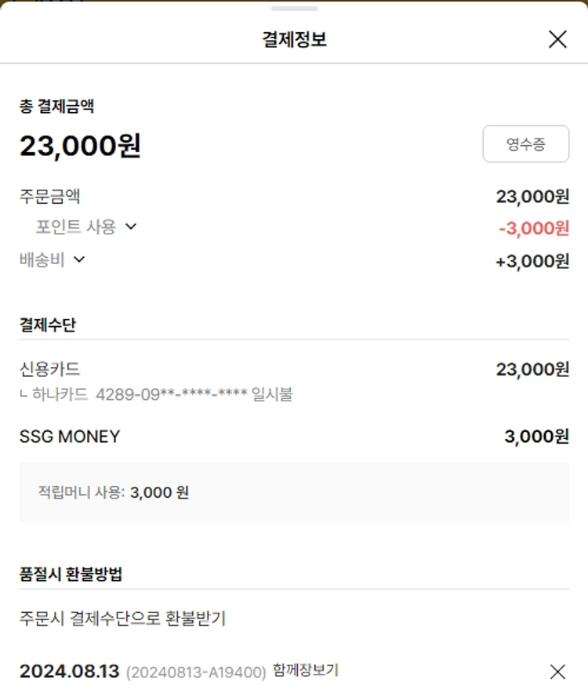Select the SSG MONEY payment row
The image size is (588, 700).
(x=70, y=437)
